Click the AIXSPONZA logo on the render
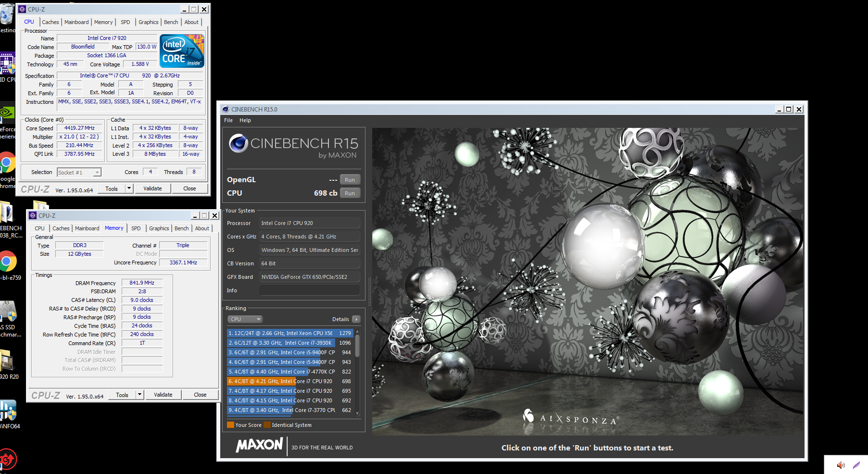The height and width of the screenshot is (474, 868). click(x=571, y=417)
